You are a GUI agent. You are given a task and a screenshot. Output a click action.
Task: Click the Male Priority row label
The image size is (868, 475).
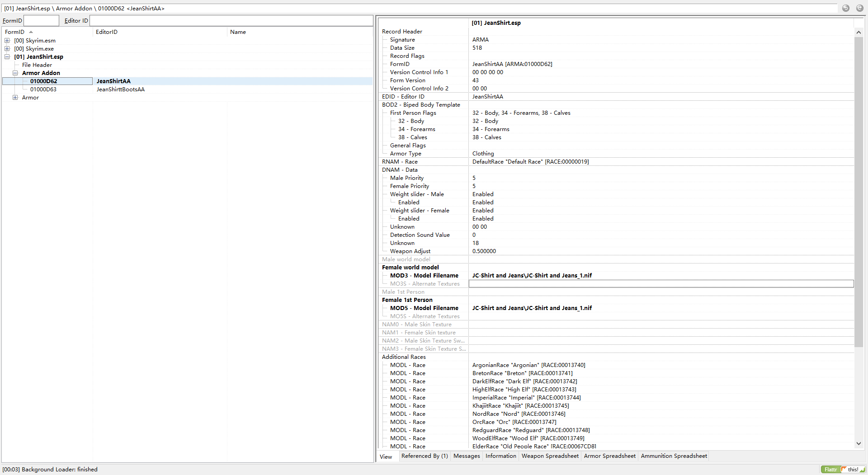tap(407, 178)
